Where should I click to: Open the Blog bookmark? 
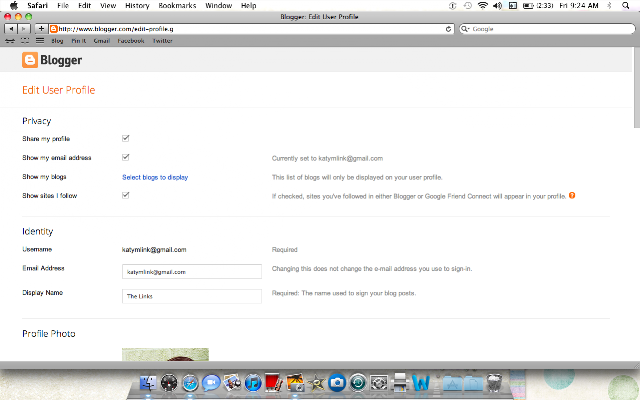point(57,41)
